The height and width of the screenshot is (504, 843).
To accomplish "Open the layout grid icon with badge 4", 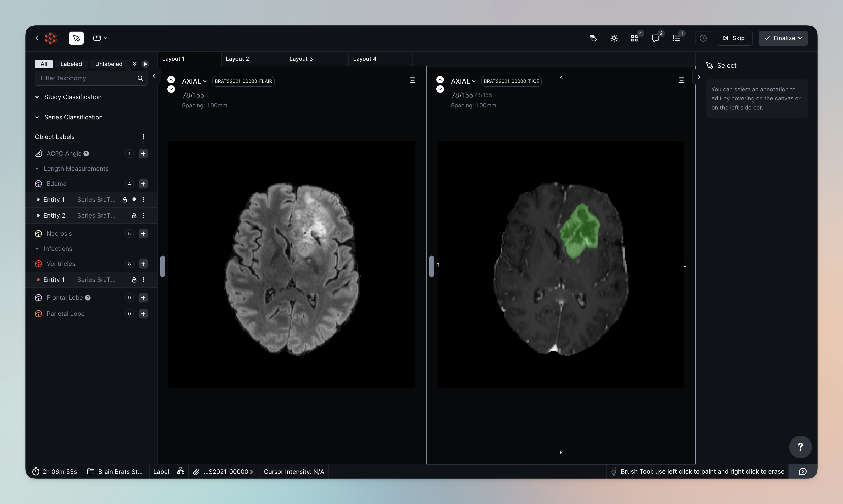I will click(x=635, y=38).
